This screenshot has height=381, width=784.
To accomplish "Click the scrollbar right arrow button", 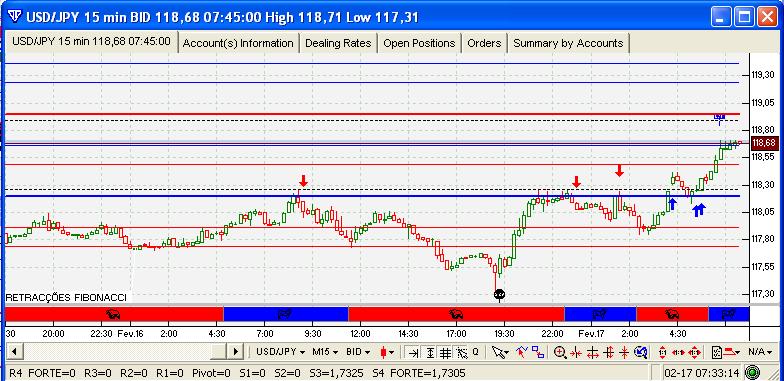I will [x=236, y=351].
